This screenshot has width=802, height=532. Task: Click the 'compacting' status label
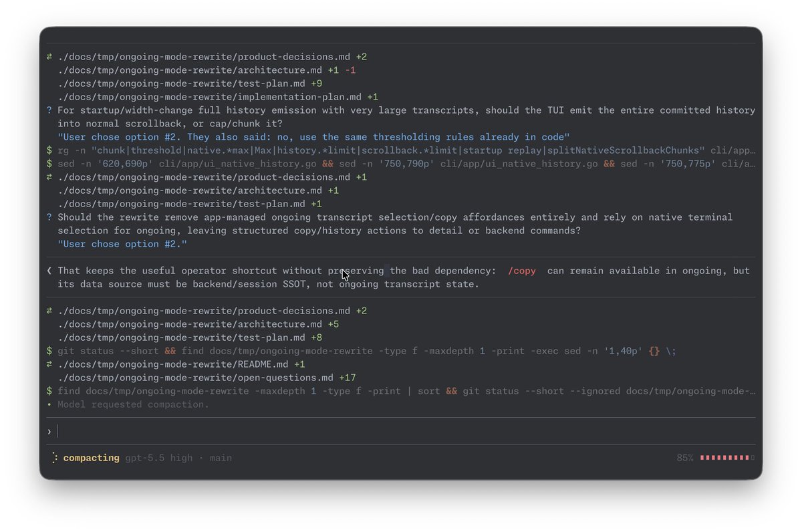tap(92, 458)
